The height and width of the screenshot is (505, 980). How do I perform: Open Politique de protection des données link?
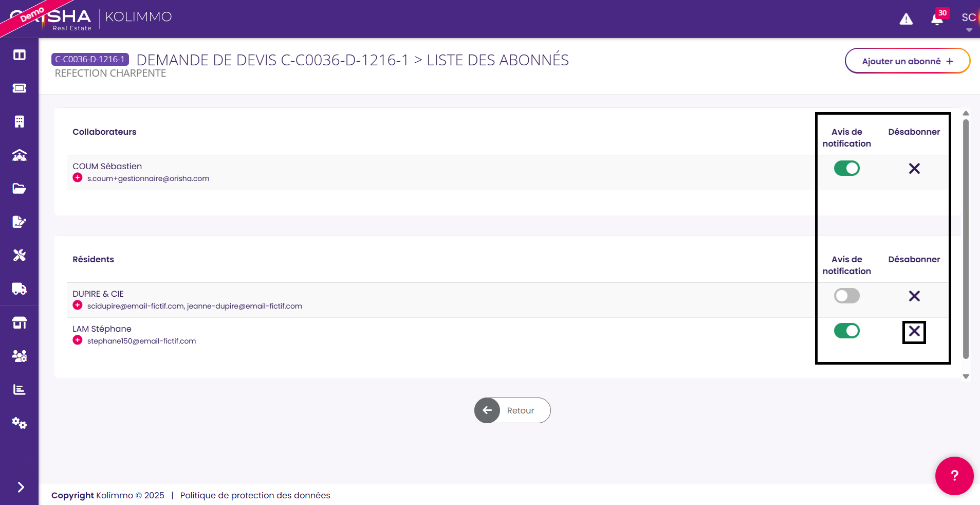pos(255,495)
